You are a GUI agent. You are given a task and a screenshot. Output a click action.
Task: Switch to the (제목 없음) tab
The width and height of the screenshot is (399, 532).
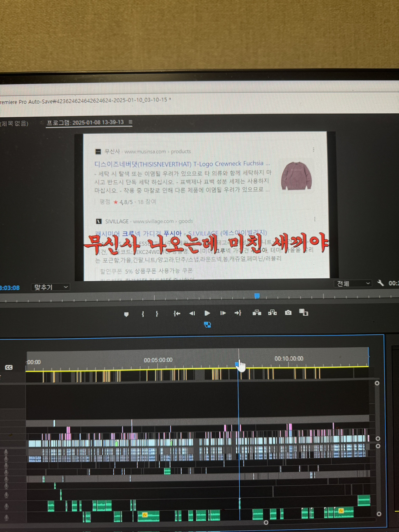[14, 124]
